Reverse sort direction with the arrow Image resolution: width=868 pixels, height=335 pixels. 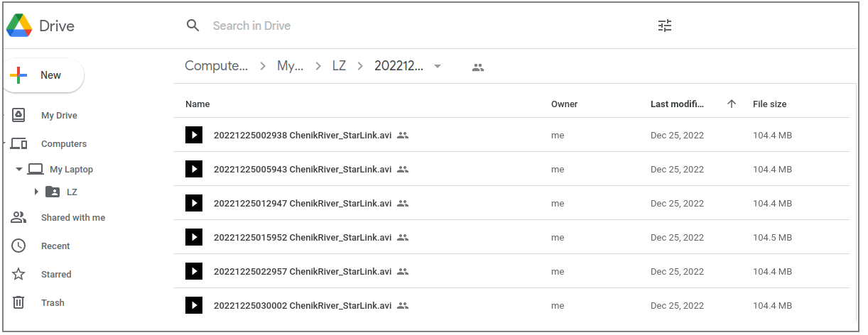732,104
